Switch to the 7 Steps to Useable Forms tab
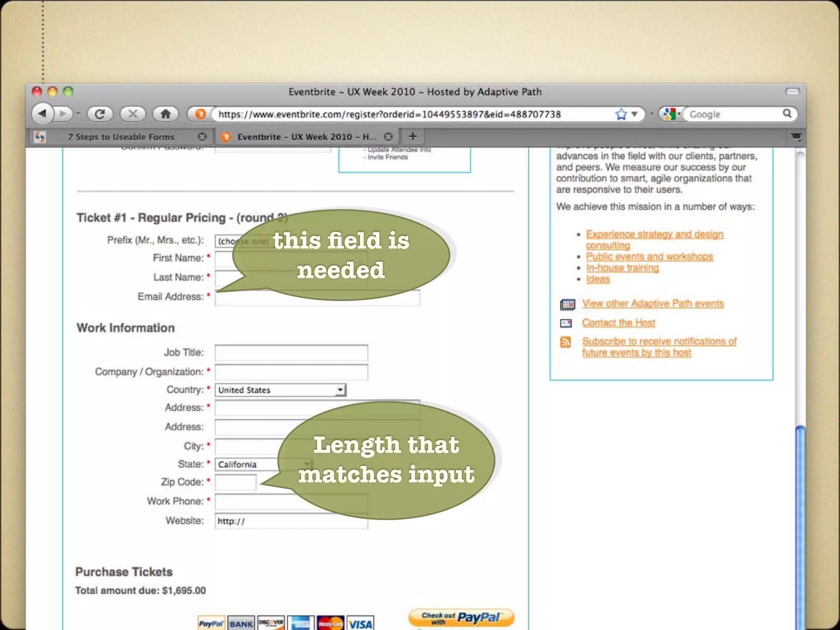 [x=121, y=137]
